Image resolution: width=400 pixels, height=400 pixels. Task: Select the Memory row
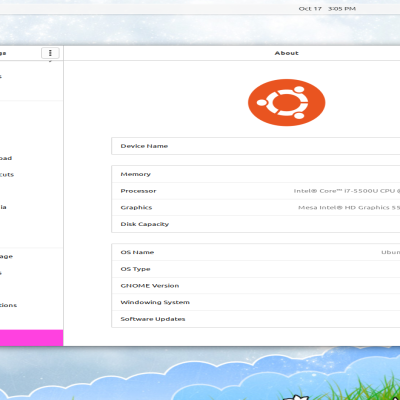pos(256,174)
